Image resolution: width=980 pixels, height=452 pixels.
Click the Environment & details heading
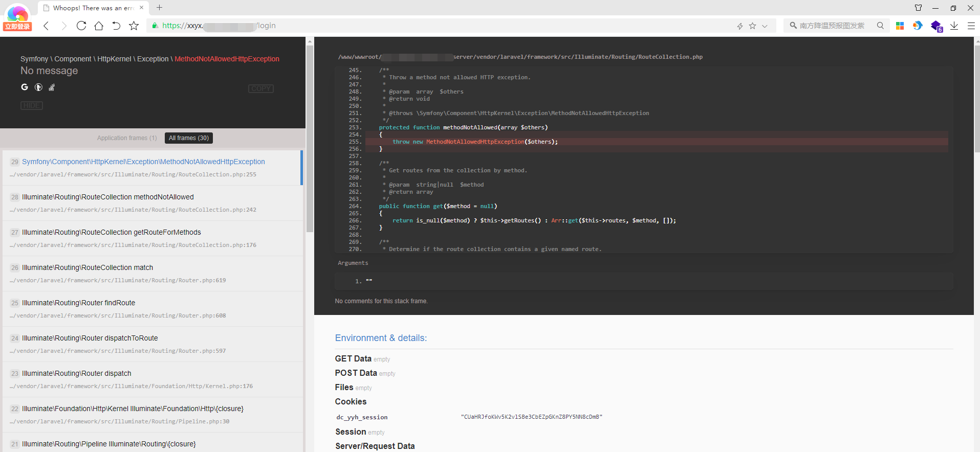381,338
